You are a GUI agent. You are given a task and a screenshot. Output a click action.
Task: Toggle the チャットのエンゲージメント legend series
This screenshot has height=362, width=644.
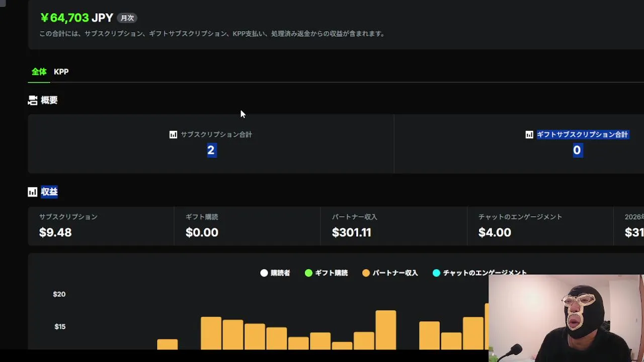tap(479, 273)
